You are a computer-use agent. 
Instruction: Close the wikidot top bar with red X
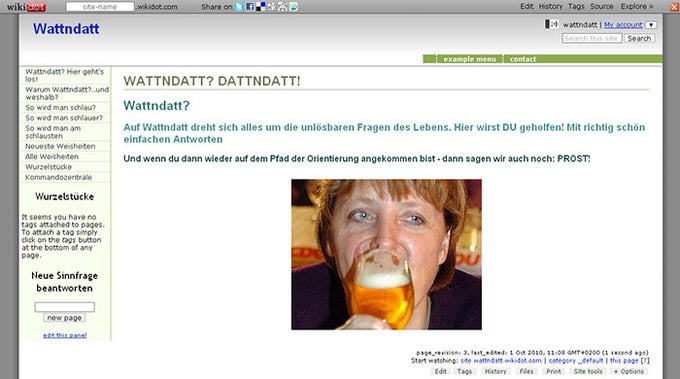674,7
